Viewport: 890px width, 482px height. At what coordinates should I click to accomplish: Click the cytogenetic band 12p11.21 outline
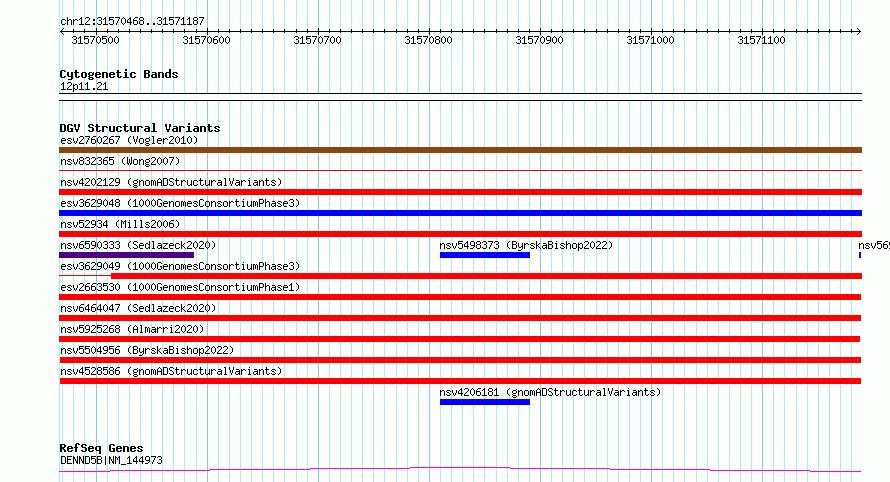tap(460, 97)
